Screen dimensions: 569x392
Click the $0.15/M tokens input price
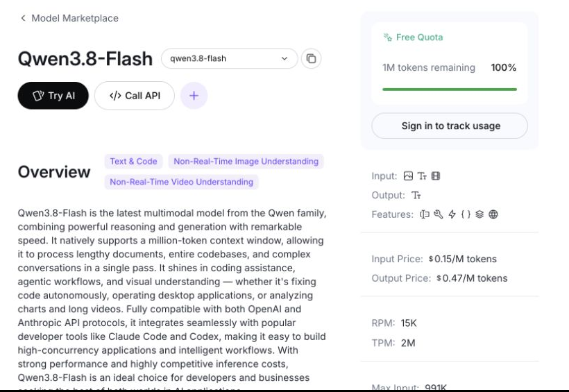pos(463,259)
